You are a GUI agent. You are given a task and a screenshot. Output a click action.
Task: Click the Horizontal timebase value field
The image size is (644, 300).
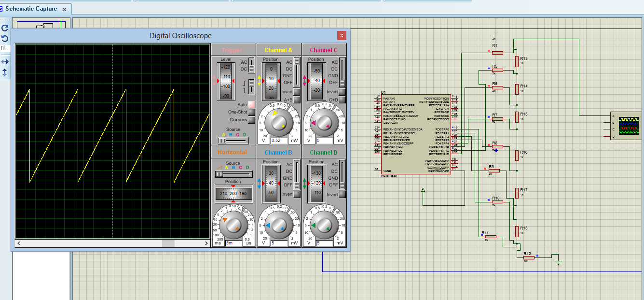click(x=233, y=243)
